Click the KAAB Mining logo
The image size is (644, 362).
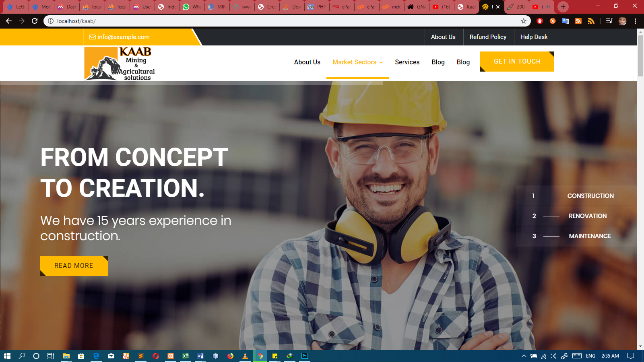point(119,63)
